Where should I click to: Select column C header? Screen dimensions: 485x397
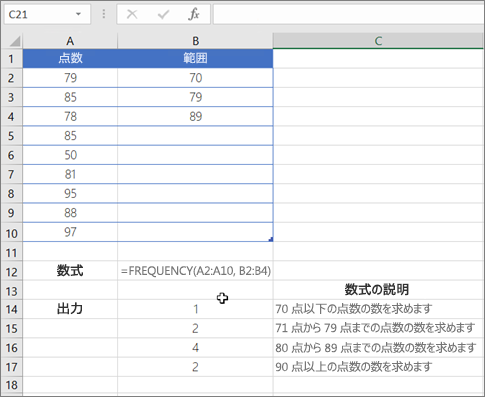pyautogui.click(x=378, y=41)
